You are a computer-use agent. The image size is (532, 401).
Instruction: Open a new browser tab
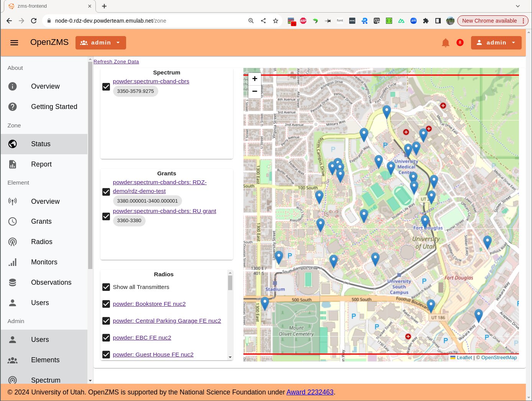[x=104, y=6]
